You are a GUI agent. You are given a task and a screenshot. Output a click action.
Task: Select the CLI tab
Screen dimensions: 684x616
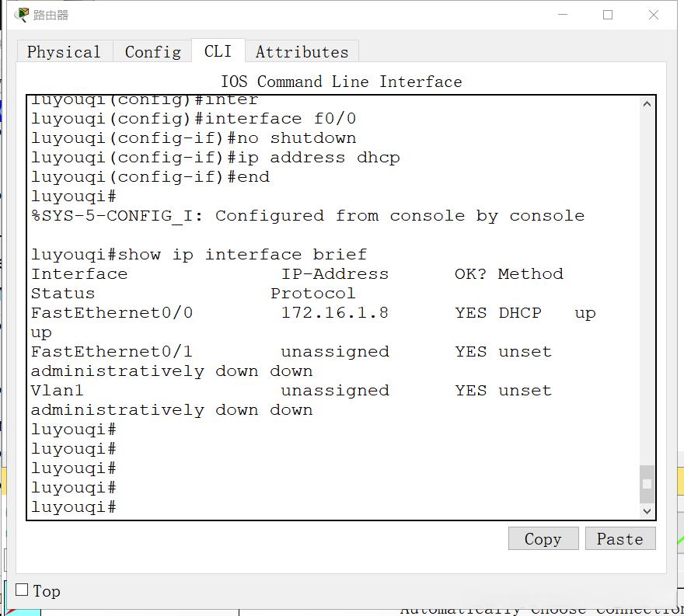coord(218,51)
